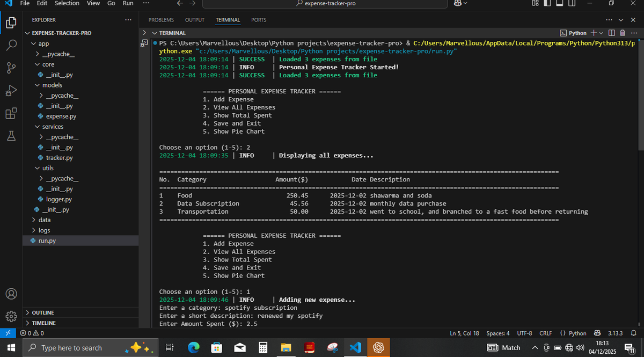The width and height of the screenshot is (644, 357).
Task: Open ChatGPT app from the taskbar
Action: pos(378,348)
